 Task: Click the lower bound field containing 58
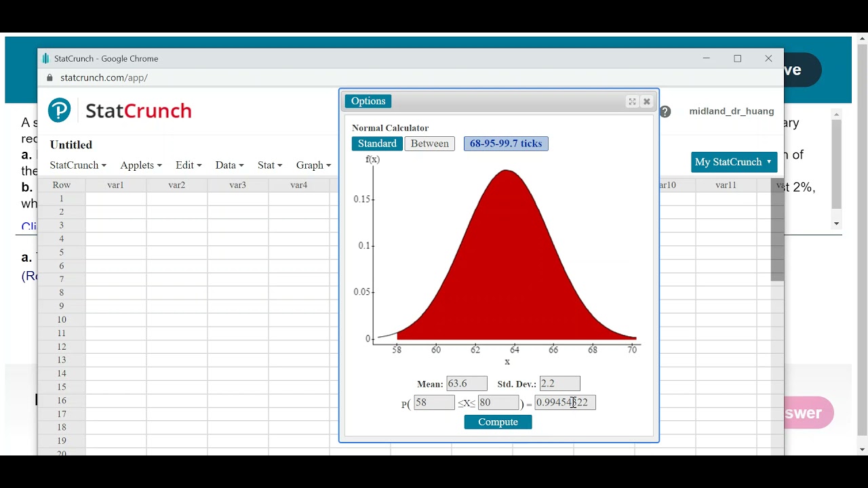[x=434, y=403]
